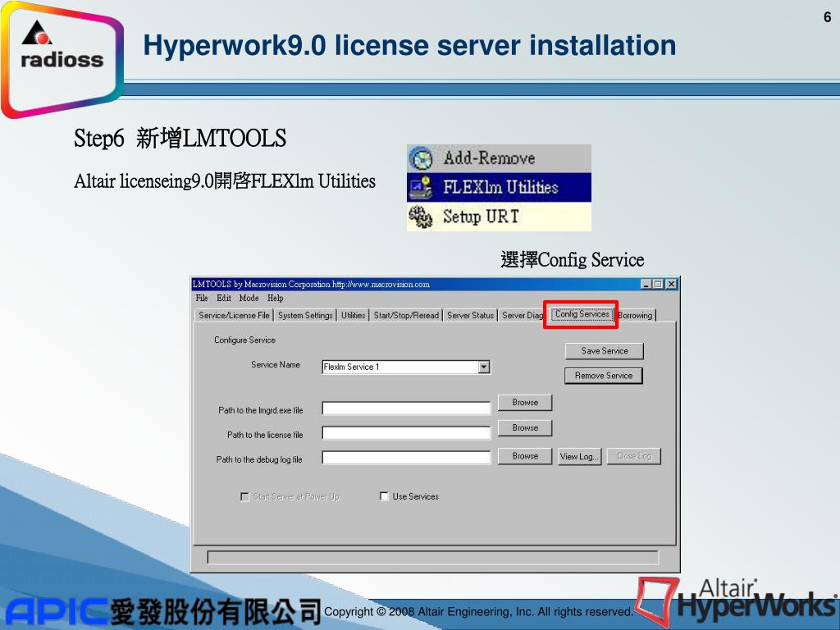Screen dimensions: 840x630
Task: Click the LMTOOLS status bar field
Action: click(x=433, y=557)
